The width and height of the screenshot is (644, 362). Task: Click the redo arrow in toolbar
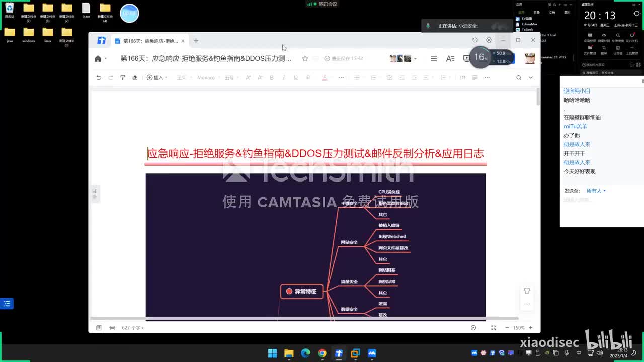[x=111, y=78]
